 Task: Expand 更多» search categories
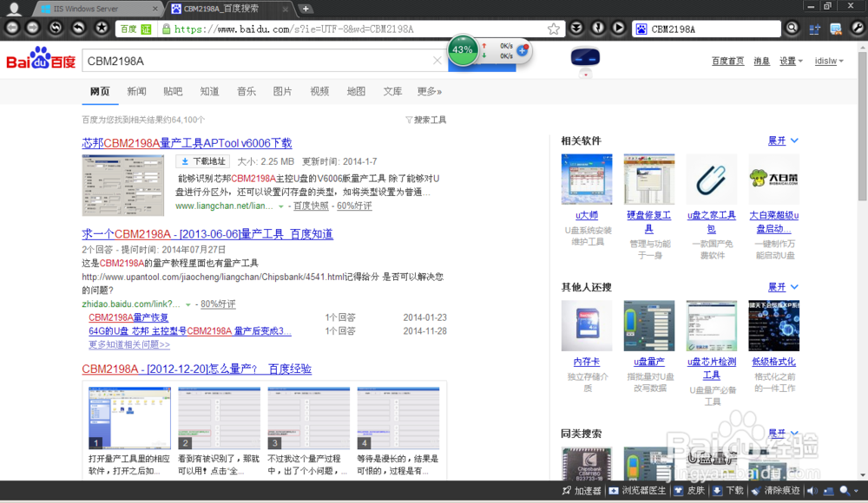click(x=430, y=91)
